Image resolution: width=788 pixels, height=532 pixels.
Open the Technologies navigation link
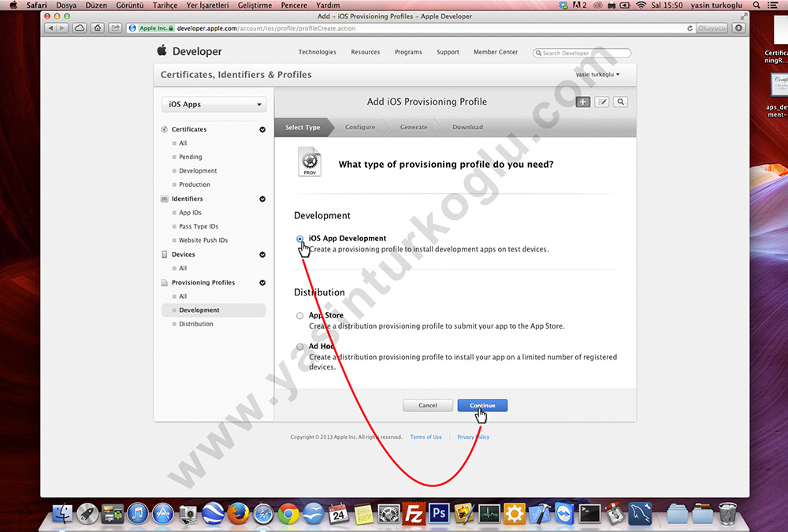point(317,52)
